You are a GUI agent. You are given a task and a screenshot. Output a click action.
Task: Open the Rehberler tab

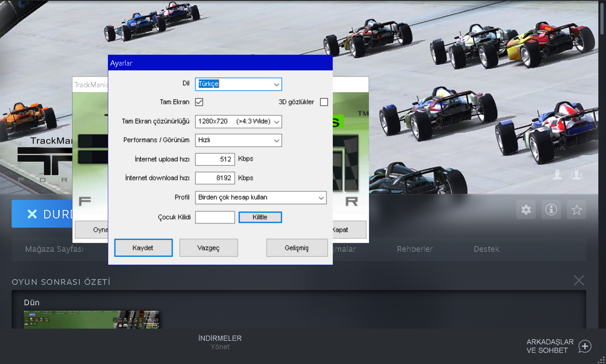pyautogui.click(x=415, y=249)
